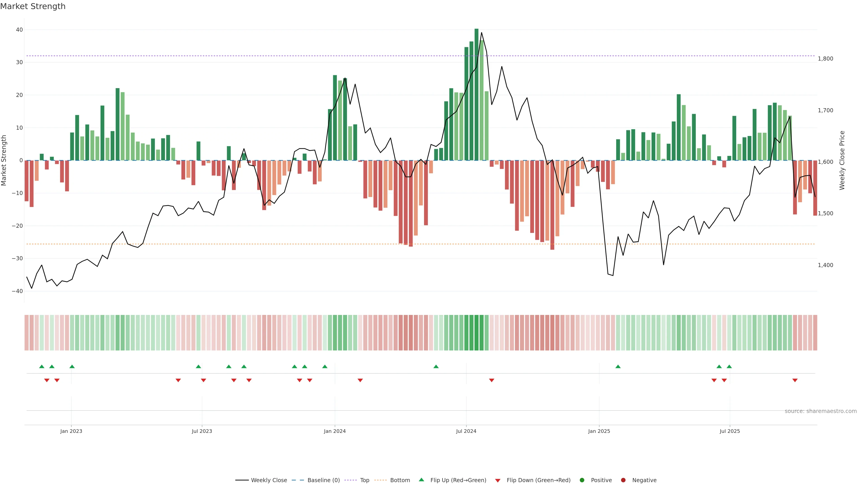The height and width of the screenshot is (488, 868).
Task: Click the orange dotted Bottom legend marker
Action: point(380,480)
